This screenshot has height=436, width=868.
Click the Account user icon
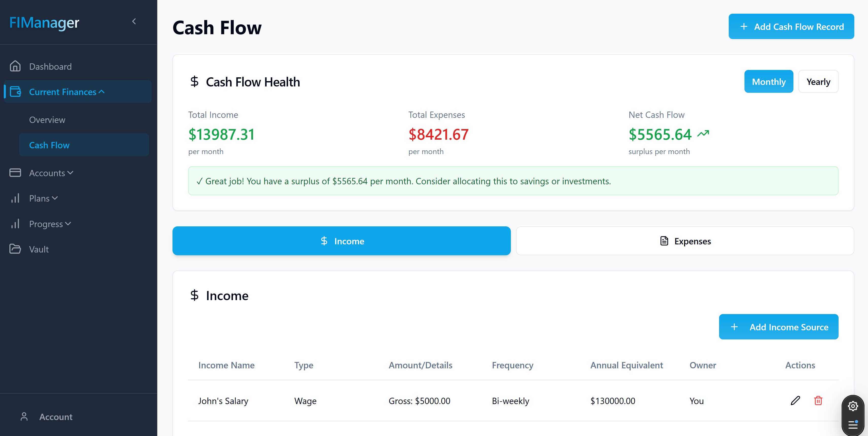click(24, 416)
